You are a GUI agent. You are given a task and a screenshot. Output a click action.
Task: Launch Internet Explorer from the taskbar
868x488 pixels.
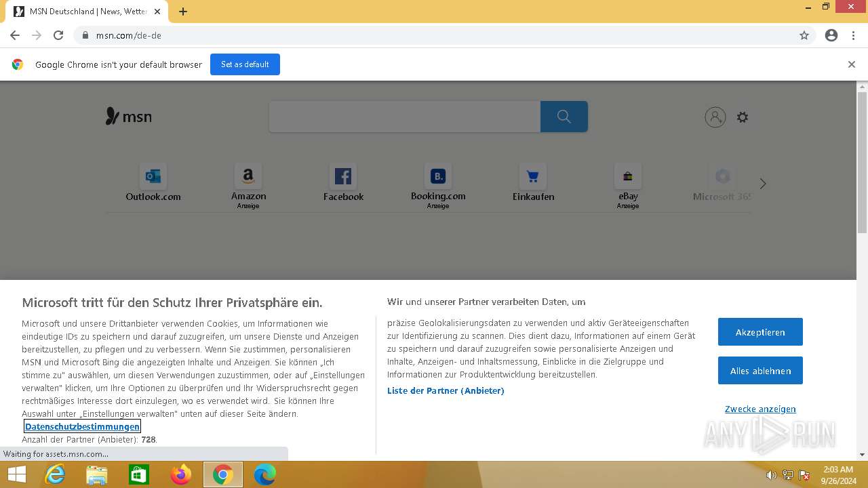[55, 474]
